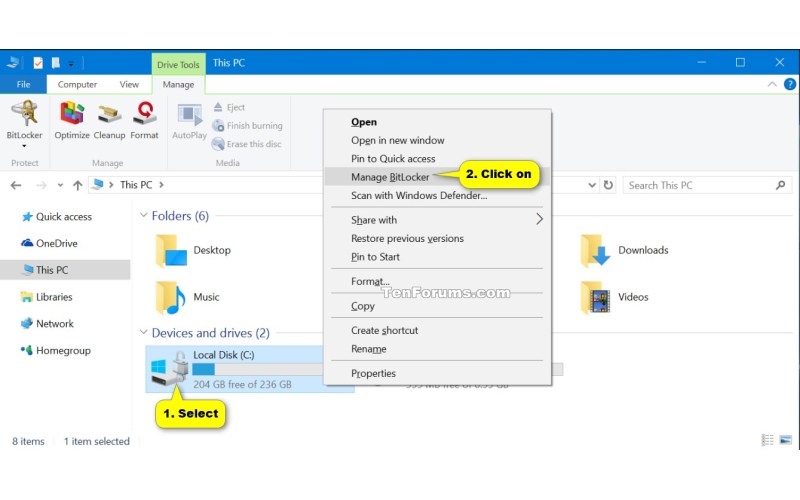Viewport: 800px width, 500px height.
Task: Switch to the Computer tab
Action: point(77,84)
